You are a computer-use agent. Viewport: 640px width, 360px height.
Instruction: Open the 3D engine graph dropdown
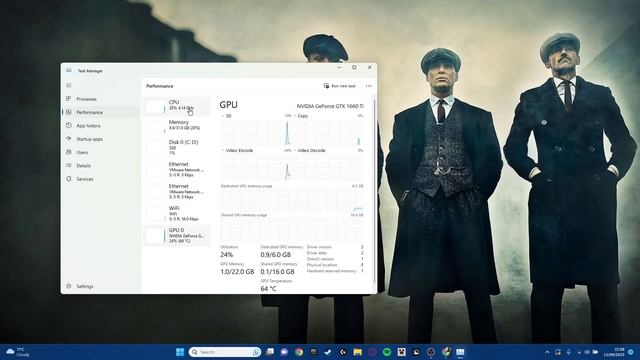tap(226, 116)
